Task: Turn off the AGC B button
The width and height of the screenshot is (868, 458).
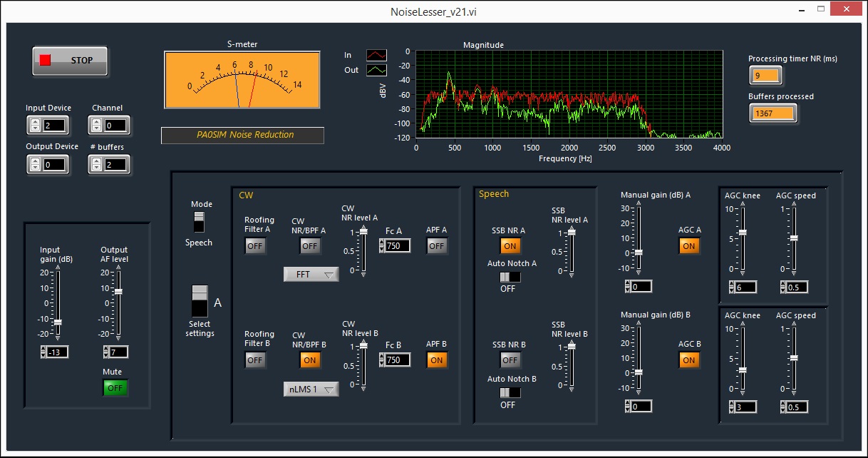Action: [688, 360]
